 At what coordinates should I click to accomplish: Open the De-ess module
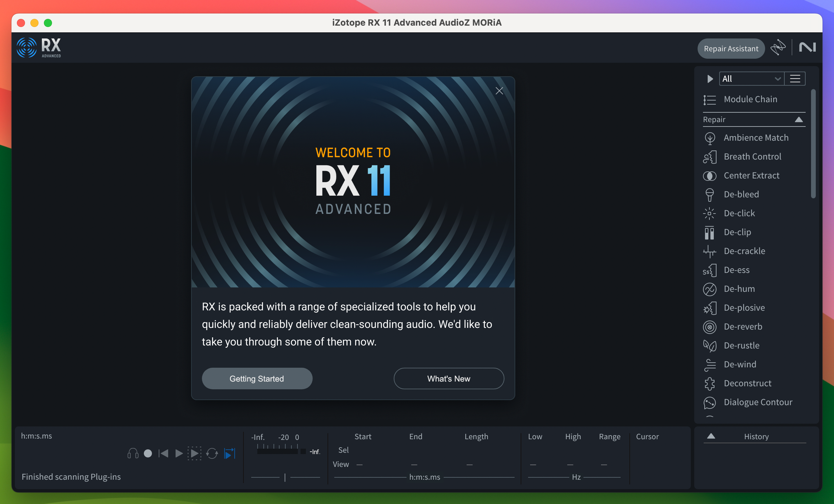coord(726,270)
